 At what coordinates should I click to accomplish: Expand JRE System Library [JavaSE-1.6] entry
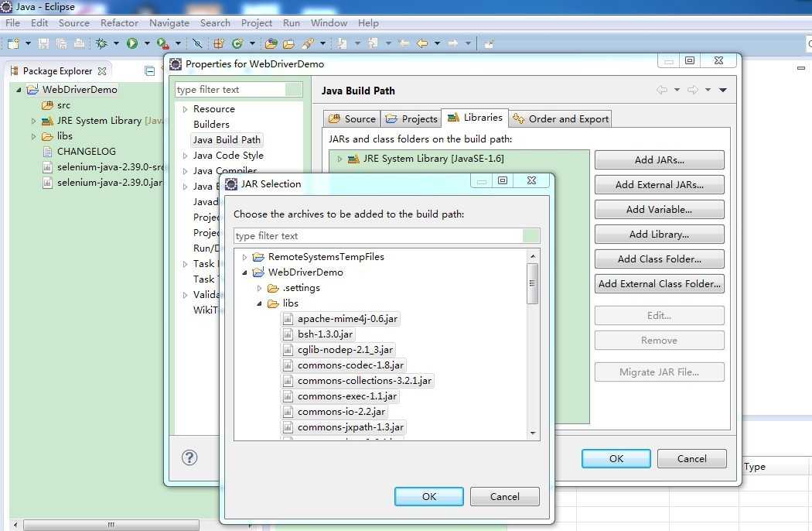pos(339,159)
